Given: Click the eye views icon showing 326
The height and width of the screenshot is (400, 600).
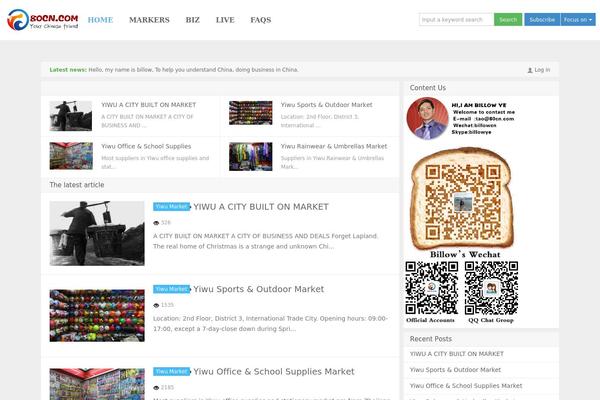Looking at the screenshot, I should point(156,223).
